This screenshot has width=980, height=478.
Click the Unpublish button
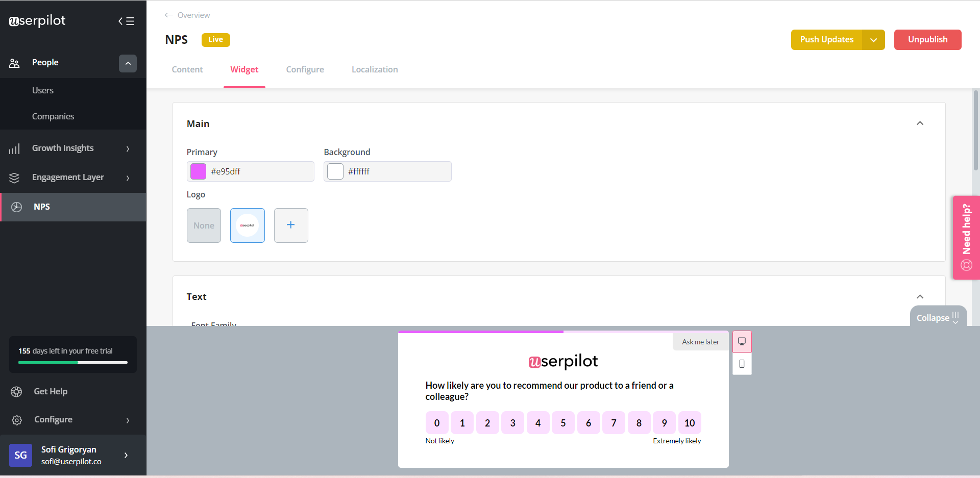[927, 40]
